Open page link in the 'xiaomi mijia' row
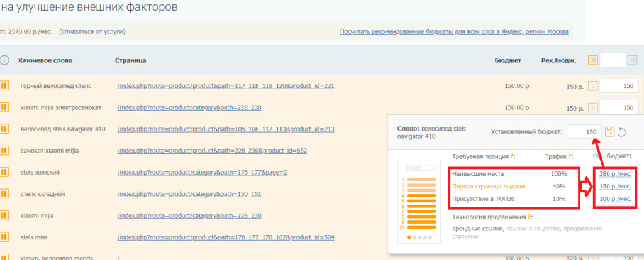This screenshot has height=260, width=644. click(x=189, y=215)
